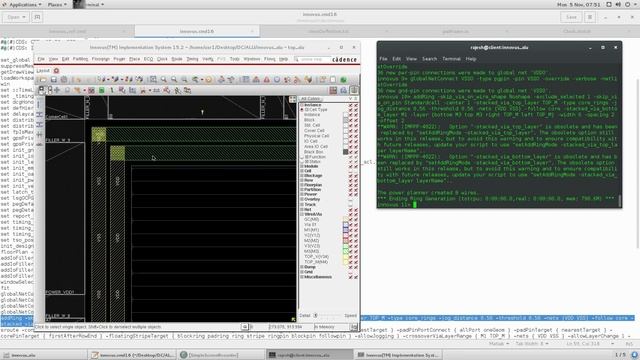Open the Route menu in Innovus
This screenshot has width=640, height=360.
[177, 59]
